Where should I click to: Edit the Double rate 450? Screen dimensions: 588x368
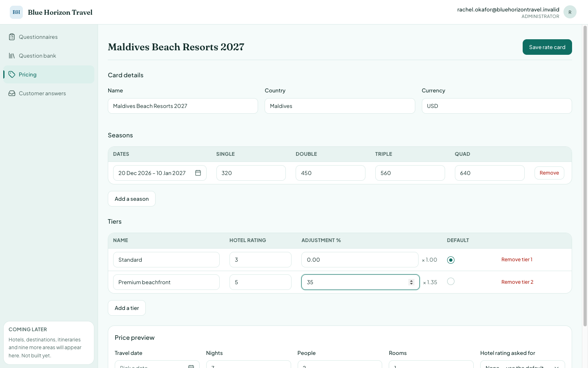click(x=330, y=173)
